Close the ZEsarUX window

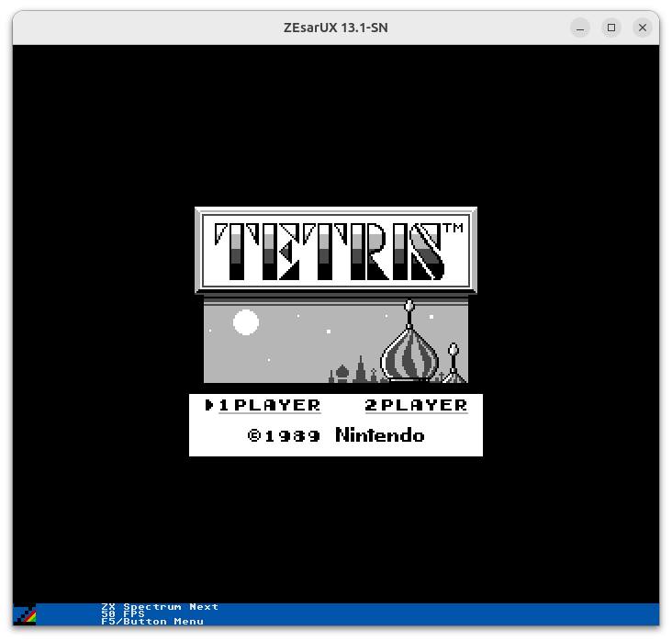tap(643, 28)
